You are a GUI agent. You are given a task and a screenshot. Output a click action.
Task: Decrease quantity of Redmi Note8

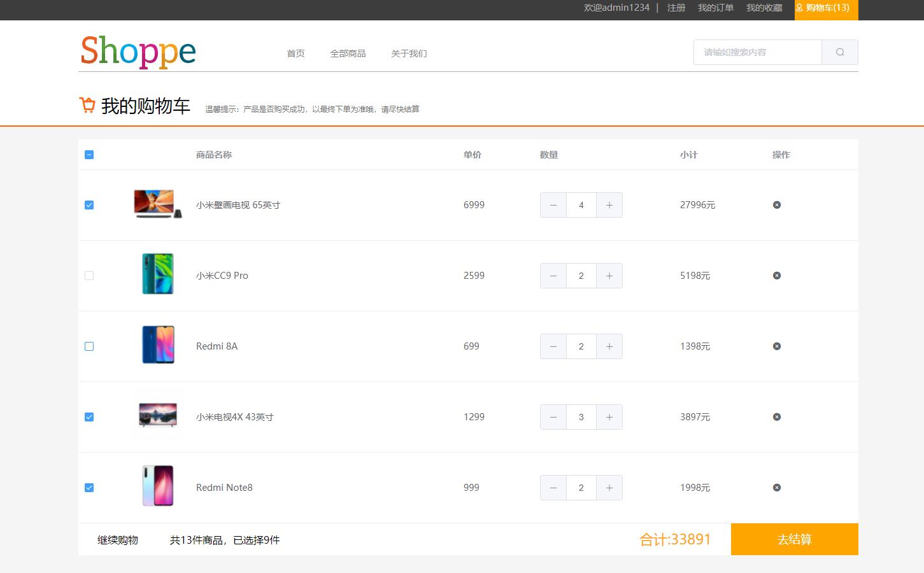[553, 488]
